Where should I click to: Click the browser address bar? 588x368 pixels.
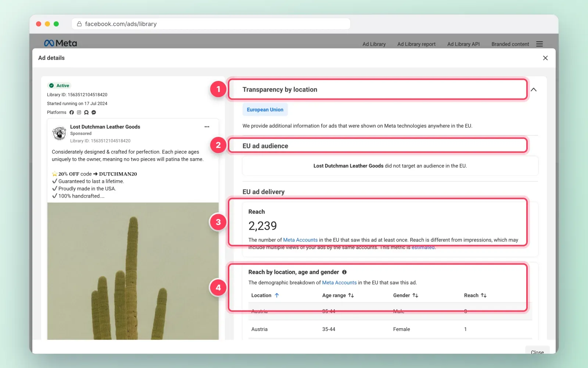tap(211, 24)
